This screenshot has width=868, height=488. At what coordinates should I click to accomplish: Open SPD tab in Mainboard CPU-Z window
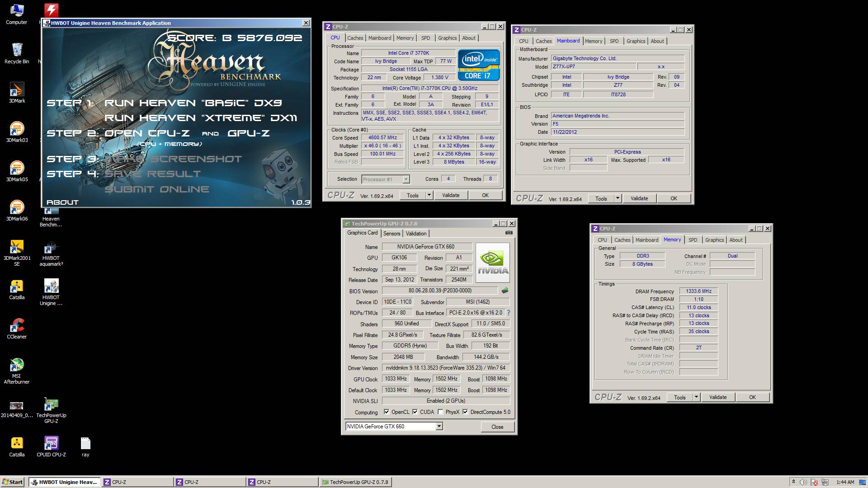[614, 41]
